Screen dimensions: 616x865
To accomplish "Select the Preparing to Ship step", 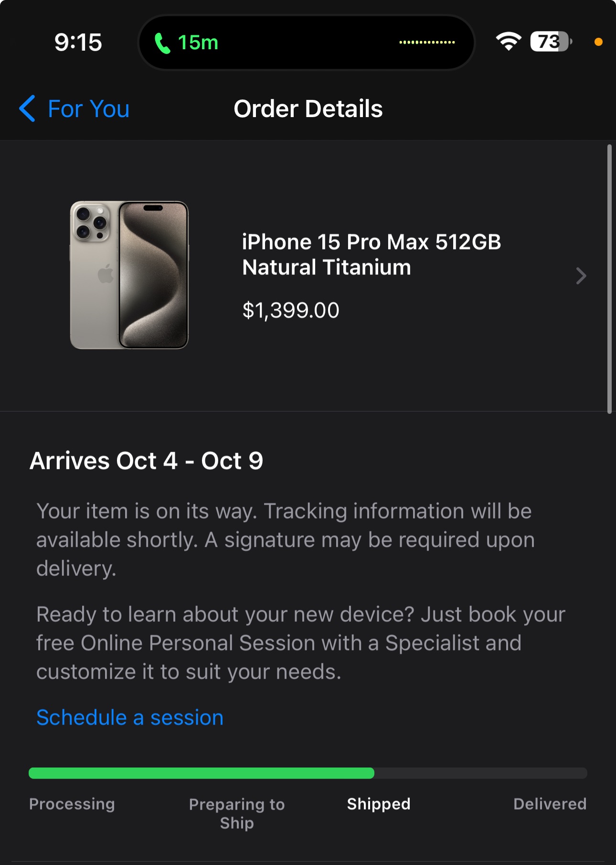I will coord(237,813).
